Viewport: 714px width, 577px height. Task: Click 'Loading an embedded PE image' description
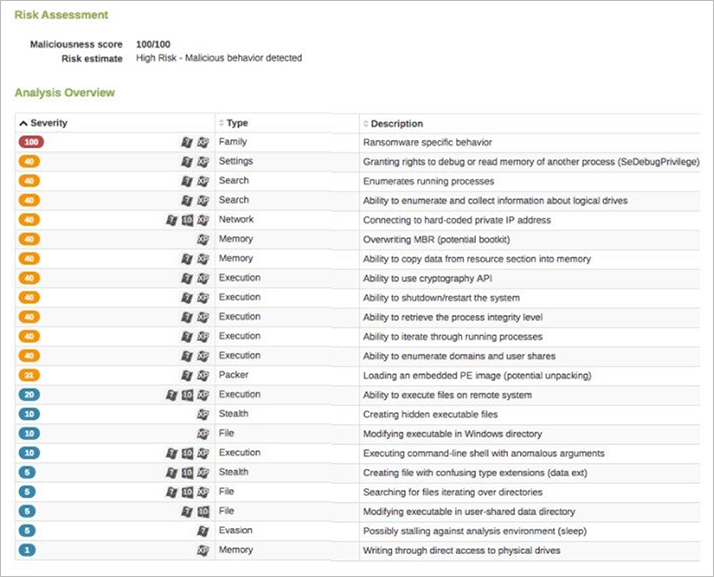(x=477, y=376)
